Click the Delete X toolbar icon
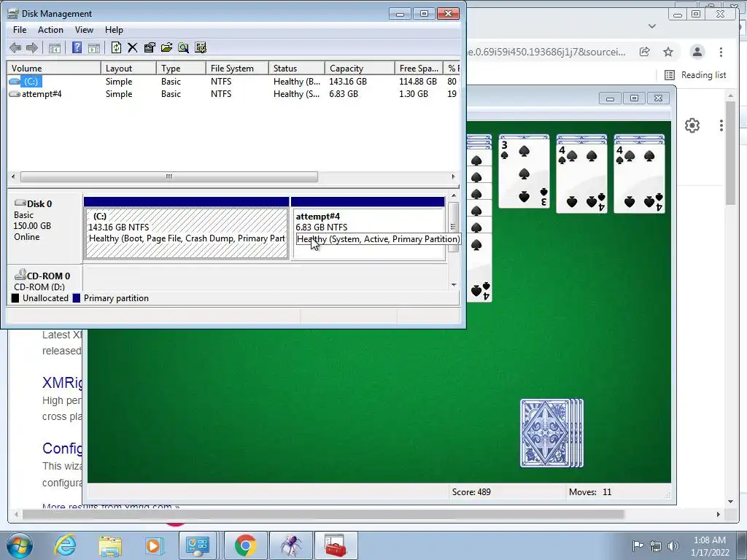Image resolution: width=747 pixels, height=560 pixels. [133, 47]
